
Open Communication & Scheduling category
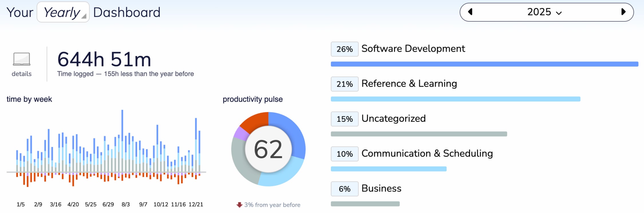(x=427, y=154)
